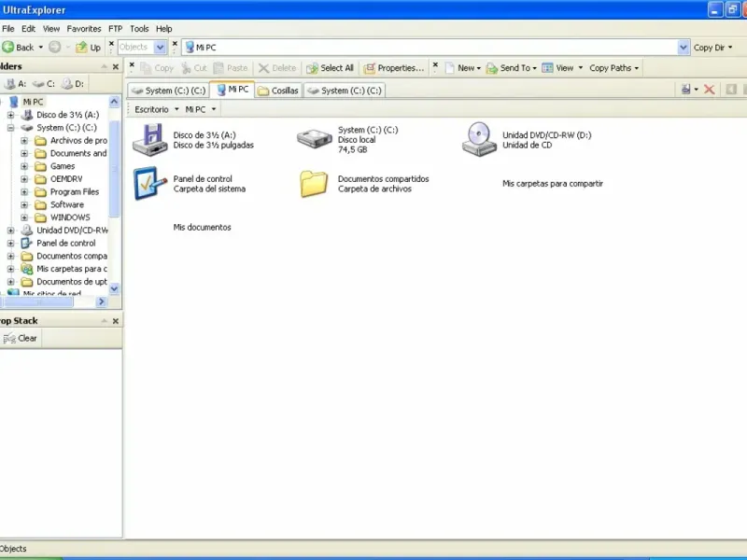Collapse the Folders panel with pin arrow
This screenshot has height=560, width=747.
point(104,66)
